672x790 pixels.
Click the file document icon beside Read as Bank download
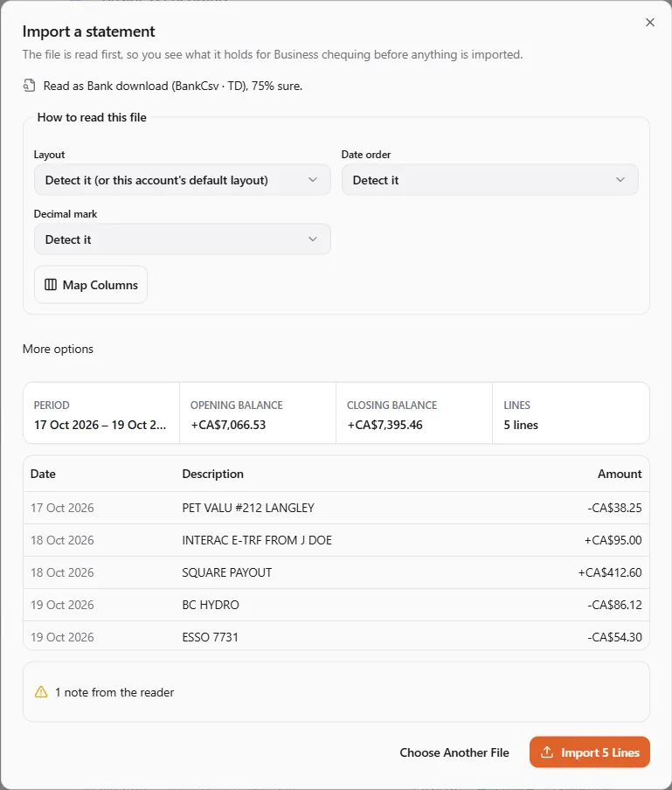(29, 86)
